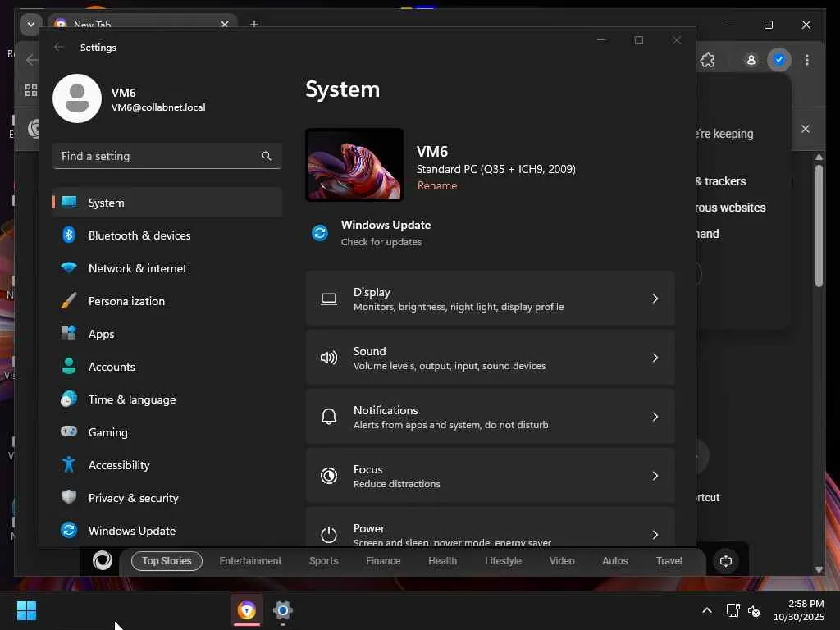This screenshot has width=840, height=630.
Task: Click the search magnifier icon
Action: (x=267, y=156)
